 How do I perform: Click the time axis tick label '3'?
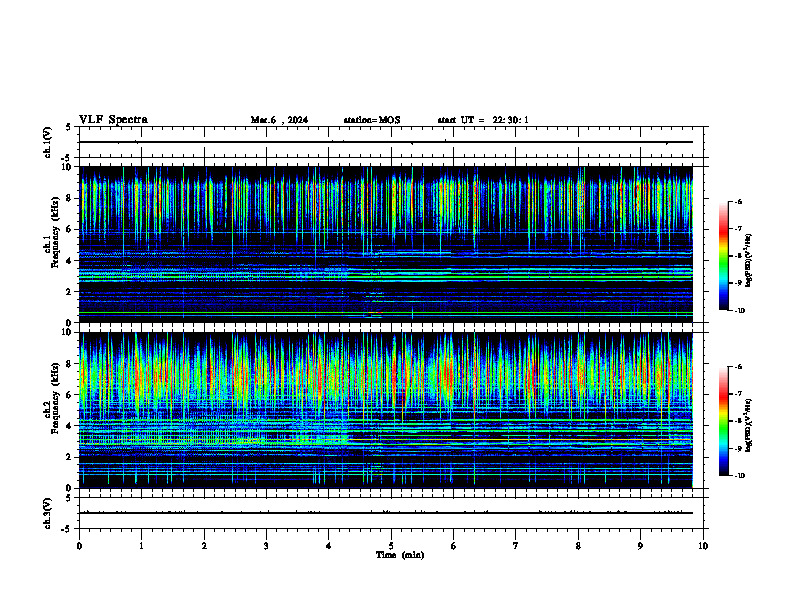[x=266, y=546]
